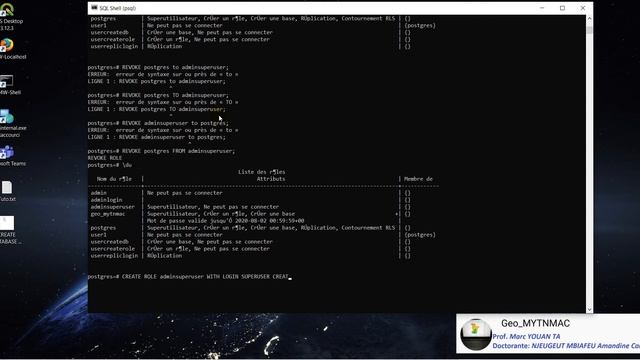Launch Microsoft Teams desktop icon
640x360 pixels.
(7, 152)
